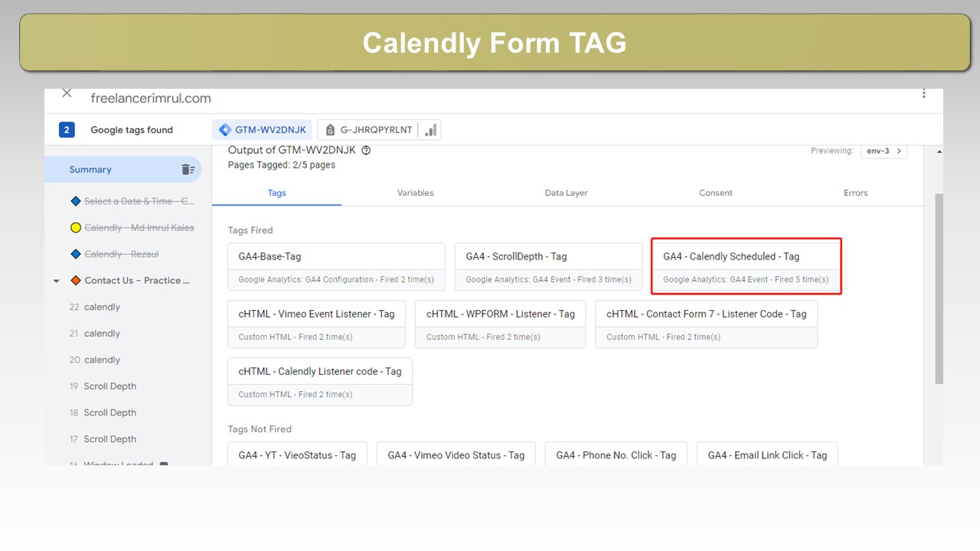Open the cHTML - Calendly Listener code tag card
Image resolution: width=980 pixels, height=551 pixels.
pyautogui.click(x=320, y=382)
